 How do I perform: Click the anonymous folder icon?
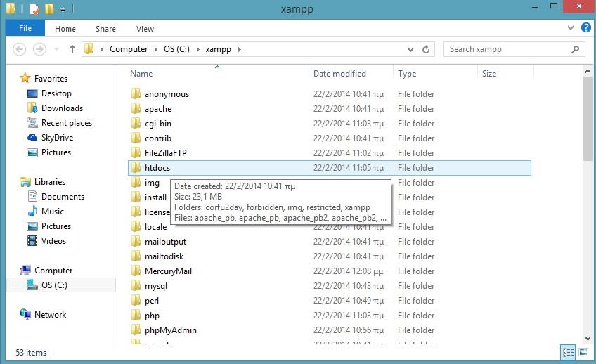coord(136,94)
